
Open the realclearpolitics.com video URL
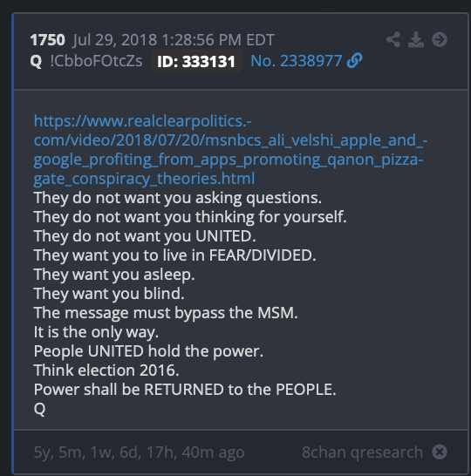tap(230, 150)
